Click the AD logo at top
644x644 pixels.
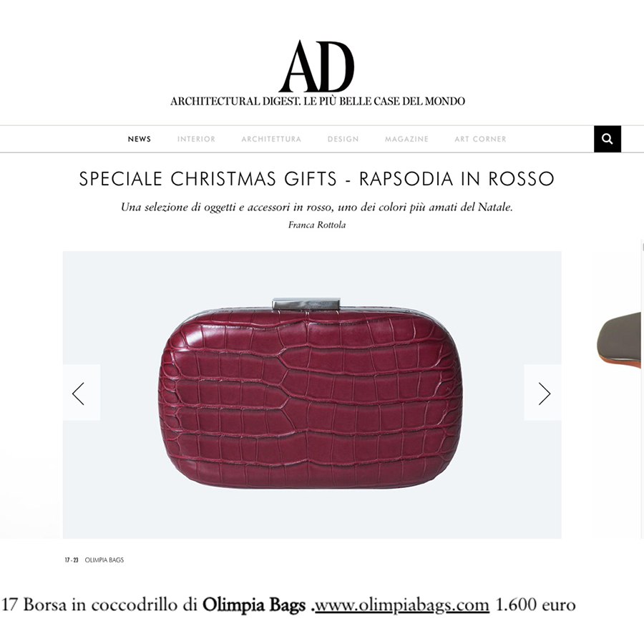(317, 66)
